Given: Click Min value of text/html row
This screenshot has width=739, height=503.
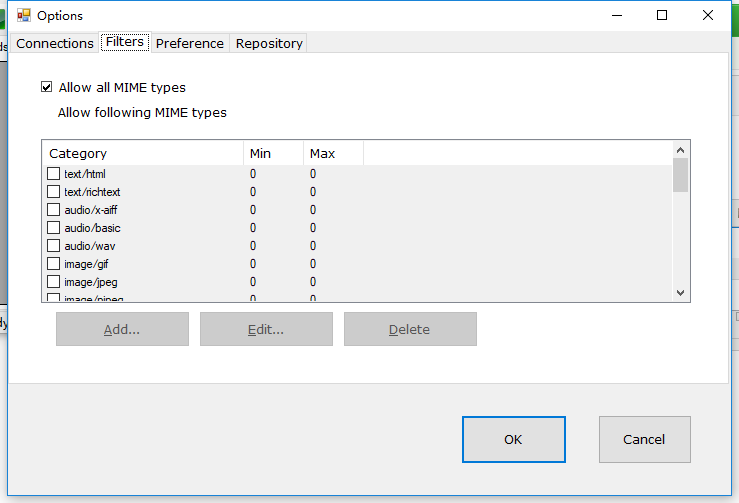Looking at the screenshot, I should click(253, 174).
